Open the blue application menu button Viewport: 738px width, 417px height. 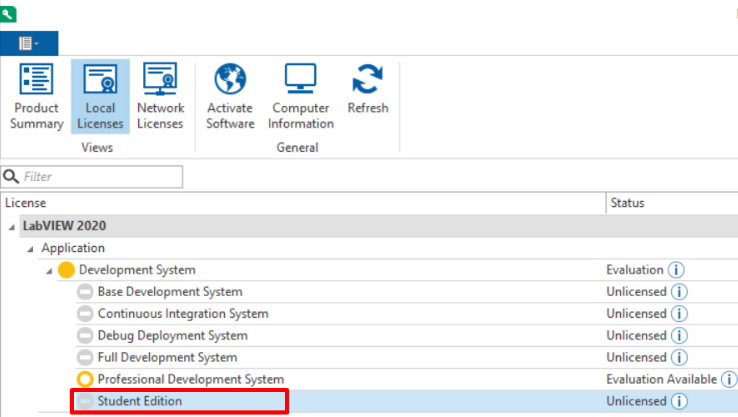pyautogui.click(x=29, y=43)
